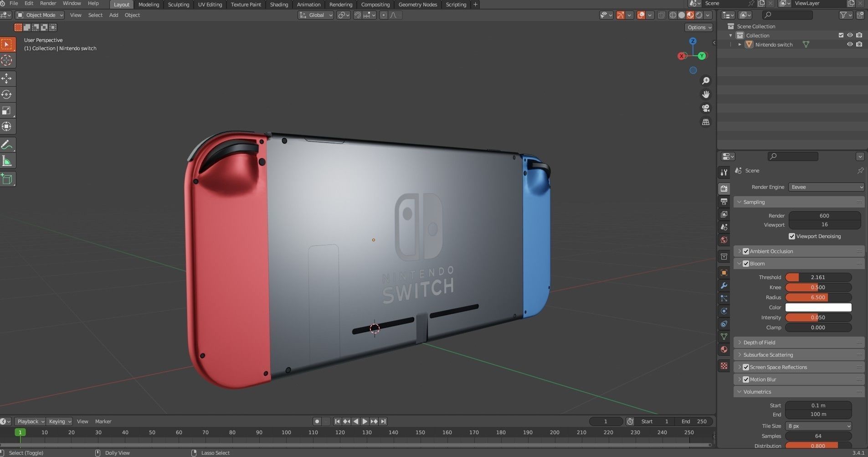Toggle Screen Space Reflections checkbox
This screenshot has width=868, height=457.
tap(746, 367)
